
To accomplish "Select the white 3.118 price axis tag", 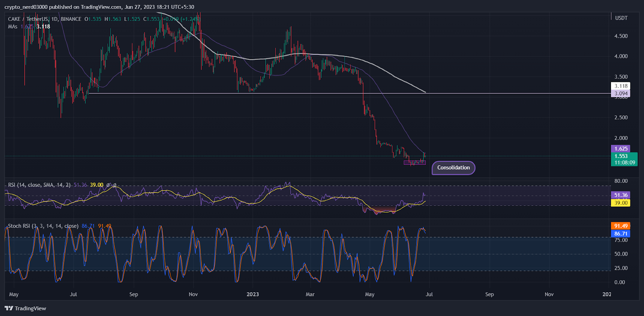I will (x=621, y=86).
